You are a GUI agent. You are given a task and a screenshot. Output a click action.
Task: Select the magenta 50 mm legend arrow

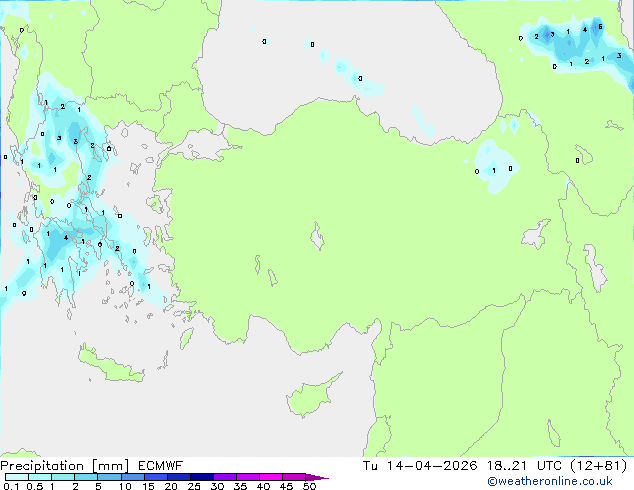click(x=318, y=478)
